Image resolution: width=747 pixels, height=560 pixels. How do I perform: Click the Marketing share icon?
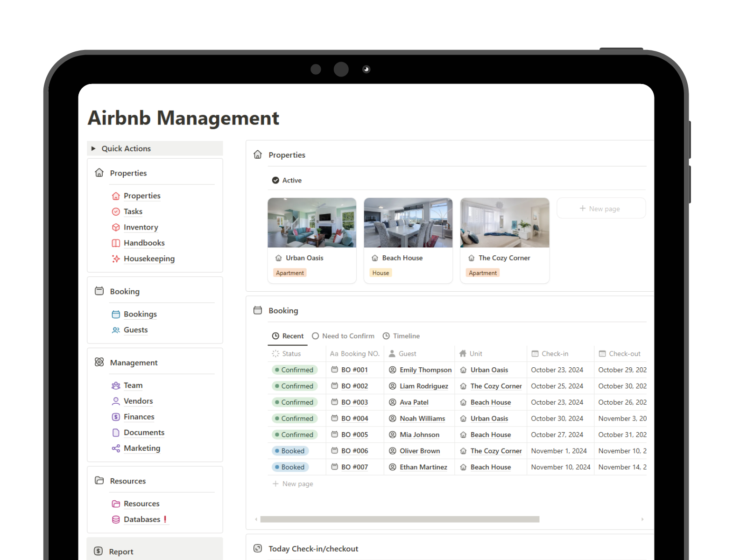pyautogui.click(x=116, y=448)
